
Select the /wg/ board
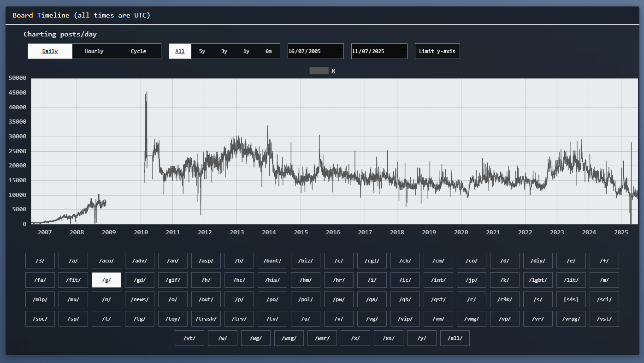click(x=256, y=338)
